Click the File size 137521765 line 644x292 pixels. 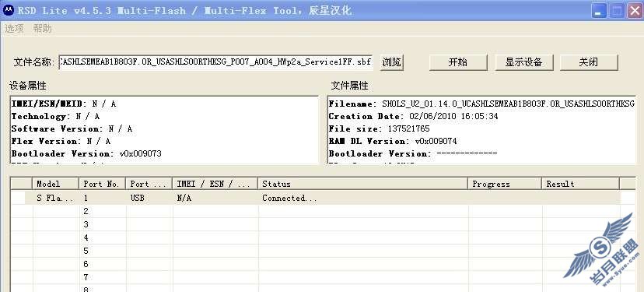[379, 128]
